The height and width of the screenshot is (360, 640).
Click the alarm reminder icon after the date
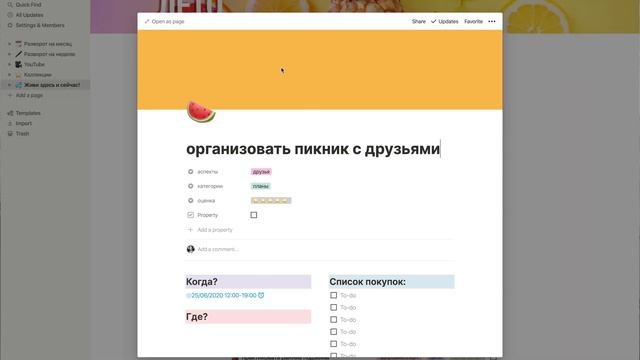[261, 295]
